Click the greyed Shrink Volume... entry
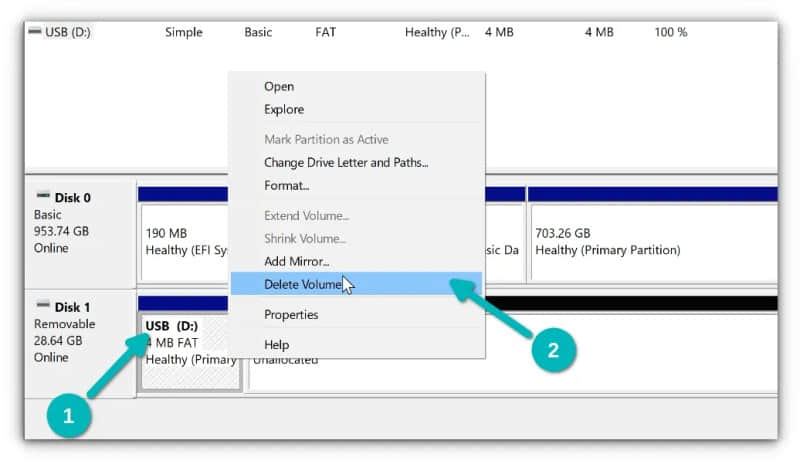This screenshot has width=800, height=464. point(305,238)
